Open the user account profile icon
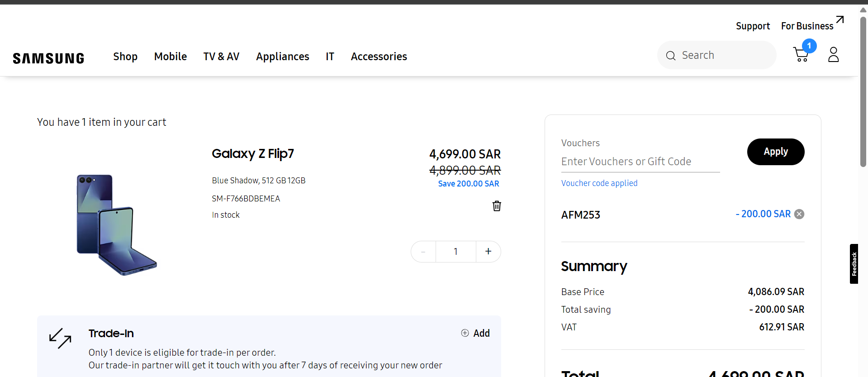The height and width of the screenshot is (377, 868). pyautogui.click(x=833, y=55)
